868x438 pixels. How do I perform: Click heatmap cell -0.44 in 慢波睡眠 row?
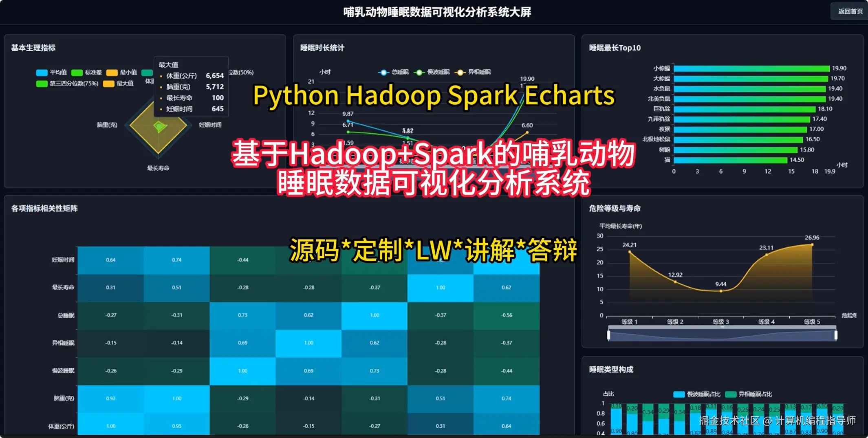[x=507, y=371]
